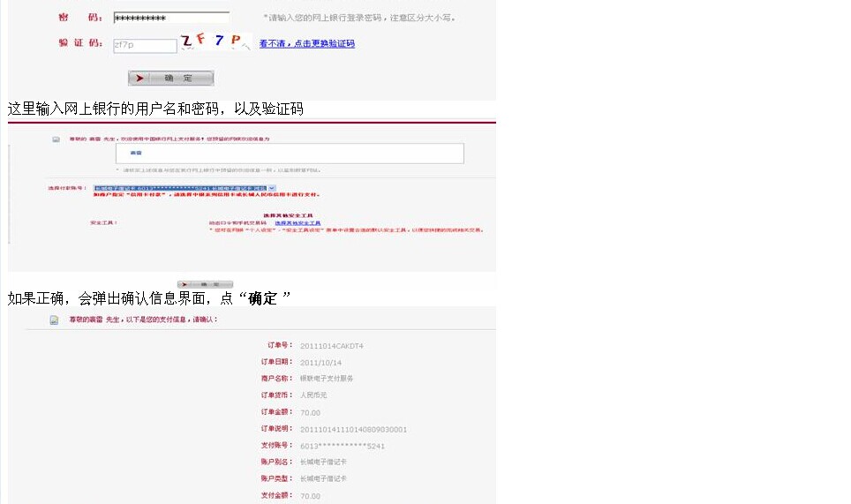Click the password field with asterisks
This screenshot has width=851, height=504.
coord(171,18)
